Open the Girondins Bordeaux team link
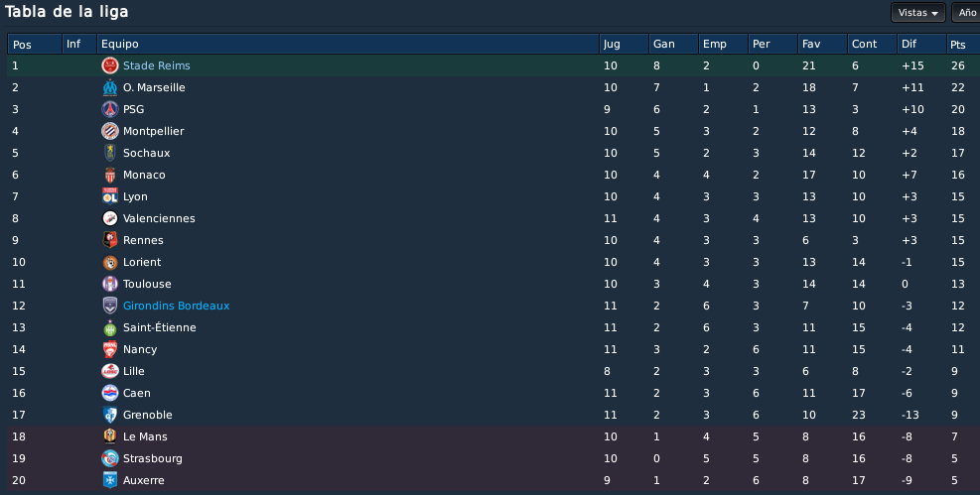The width and height of the screenshot is (980, 495). click(177, 306)
